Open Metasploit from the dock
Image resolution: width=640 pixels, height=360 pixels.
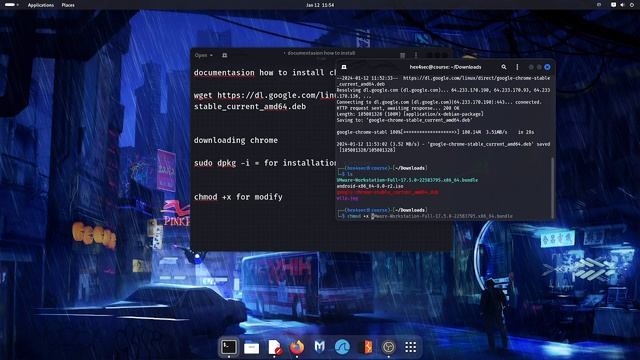320,347
